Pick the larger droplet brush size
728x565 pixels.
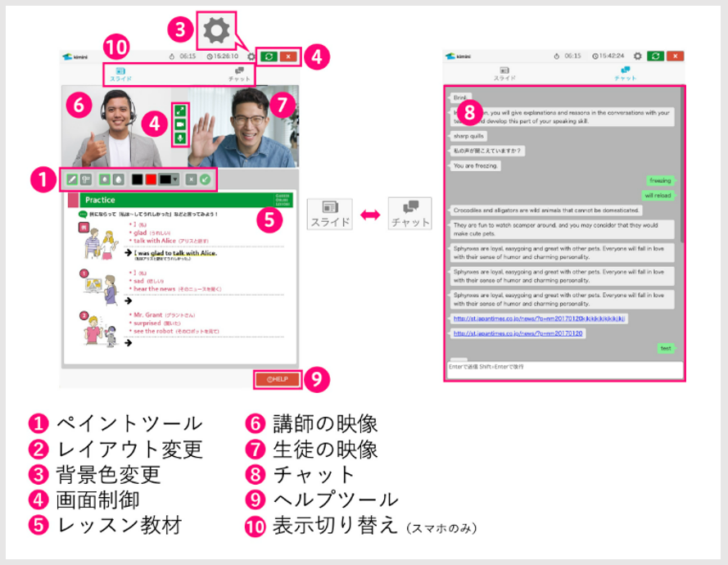pyautogui.click(x=119, y=179)
